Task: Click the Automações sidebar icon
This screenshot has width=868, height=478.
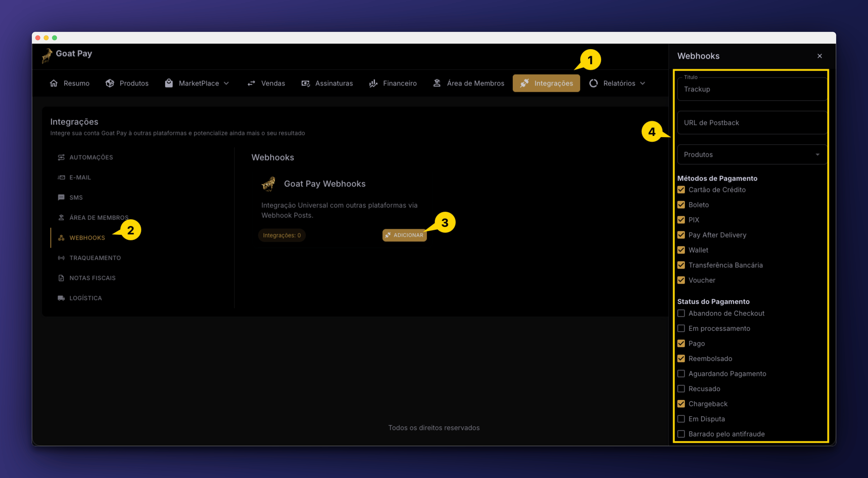Action: [x=61, y=157]
